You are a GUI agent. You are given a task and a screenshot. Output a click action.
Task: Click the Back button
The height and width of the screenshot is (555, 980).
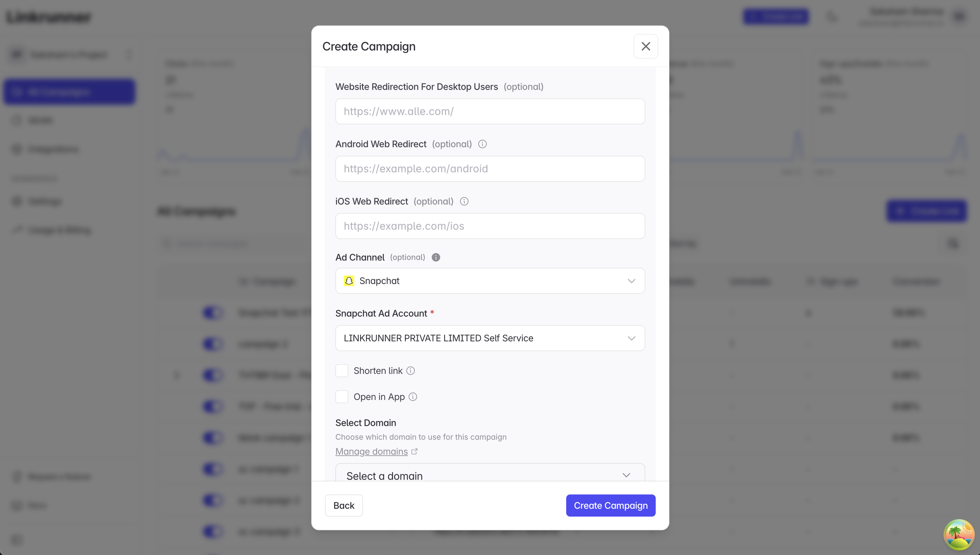tap(344, 505)
